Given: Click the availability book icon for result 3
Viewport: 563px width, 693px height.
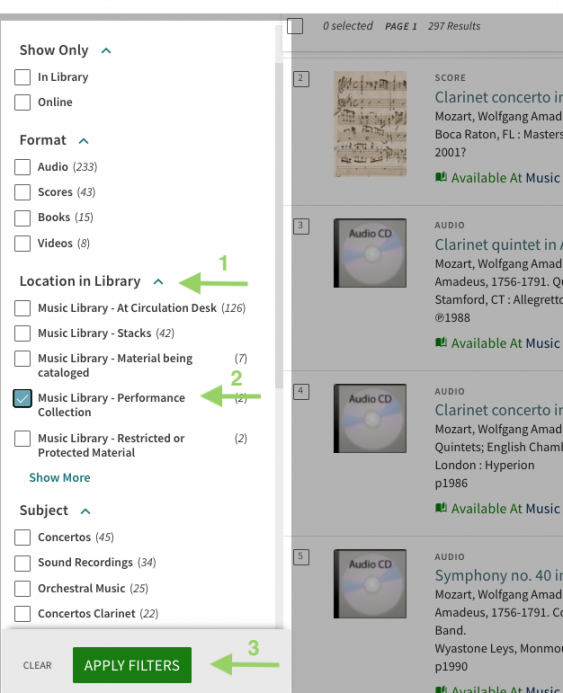Looking at the screenshot, I should point(441,343).
